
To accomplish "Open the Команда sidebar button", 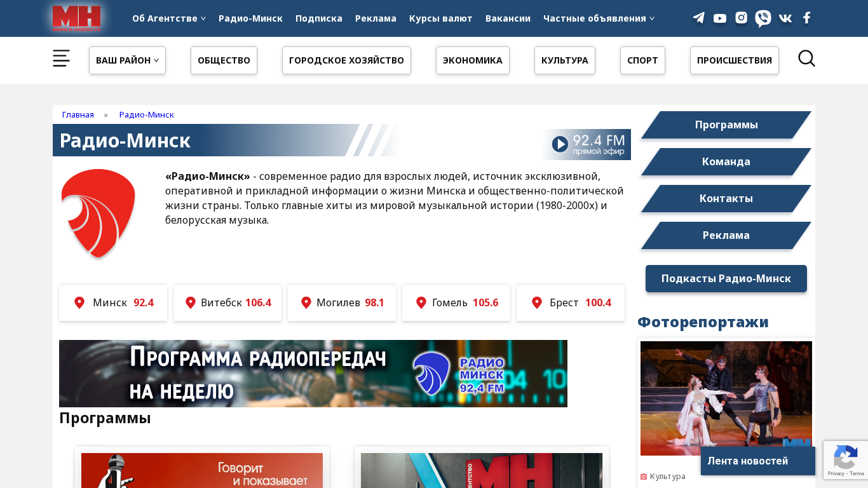I will 726,161.
